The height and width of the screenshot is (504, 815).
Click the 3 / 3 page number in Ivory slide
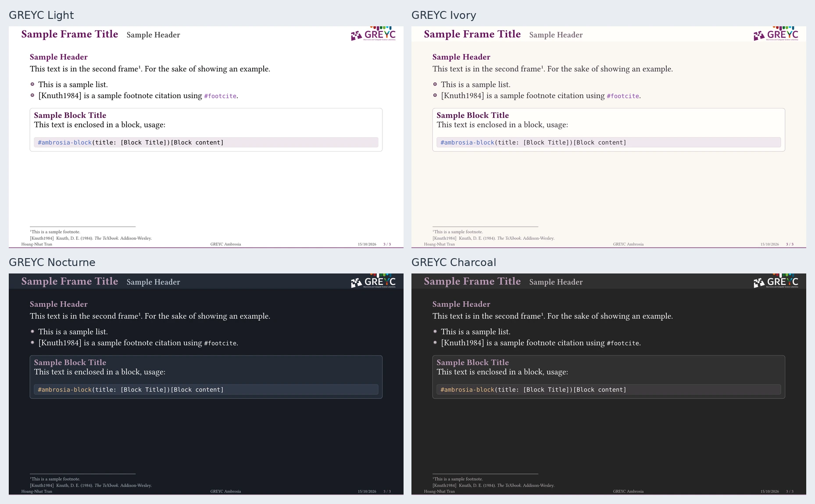point(790,244)
